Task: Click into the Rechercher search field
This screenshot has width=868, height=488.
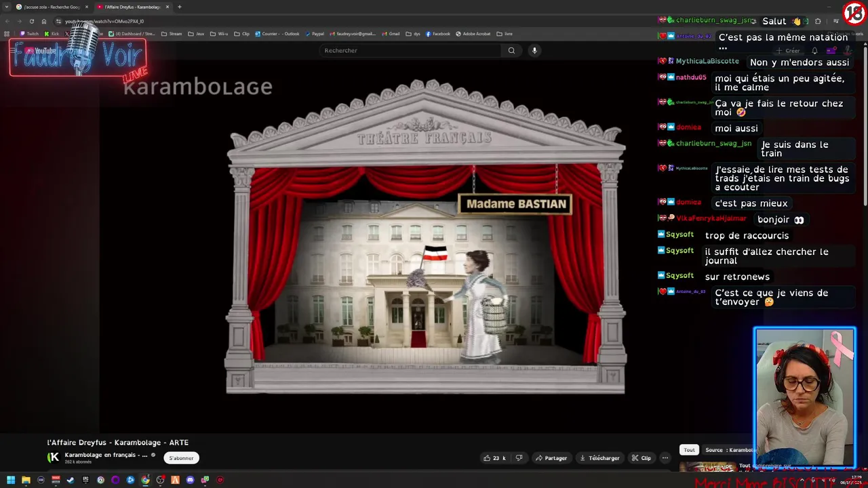Action: pyautogui.click(x=412, y=50)
